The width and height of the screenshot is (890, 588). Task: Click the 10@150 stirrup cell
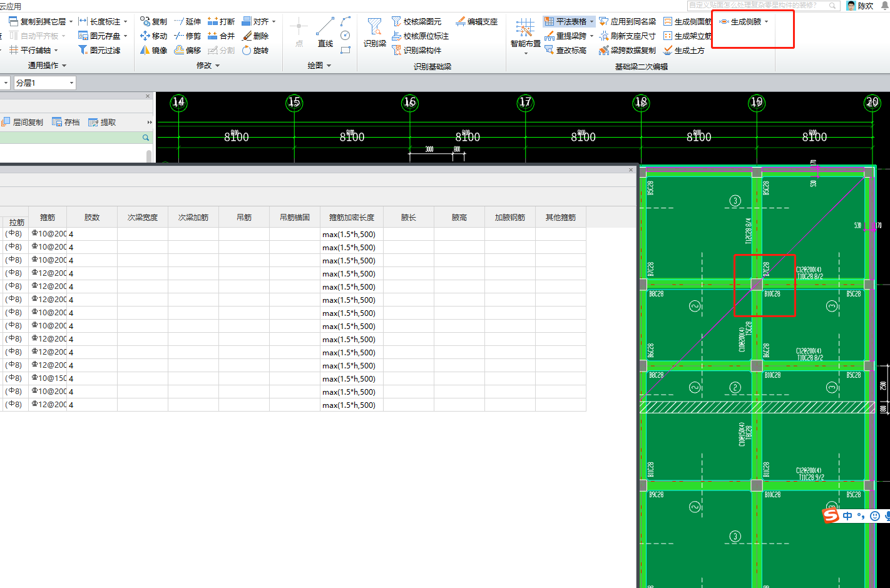click(48, 378)
